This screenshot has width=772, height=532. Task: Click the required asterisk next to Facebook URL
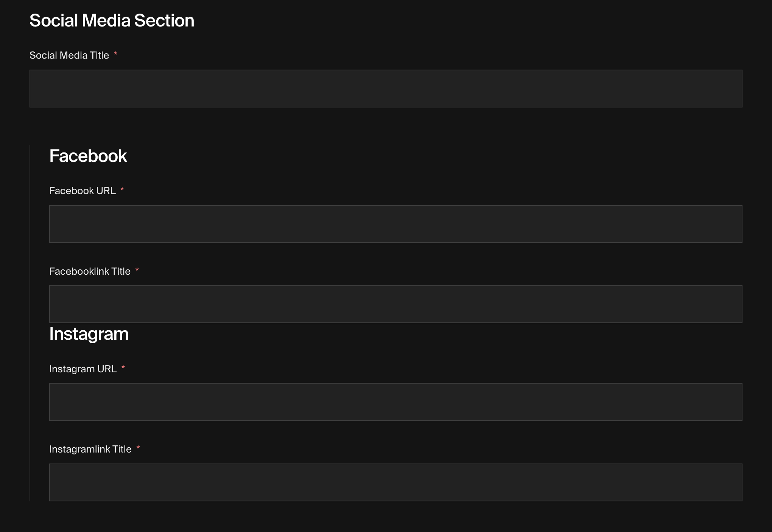[x=122, y=190]
